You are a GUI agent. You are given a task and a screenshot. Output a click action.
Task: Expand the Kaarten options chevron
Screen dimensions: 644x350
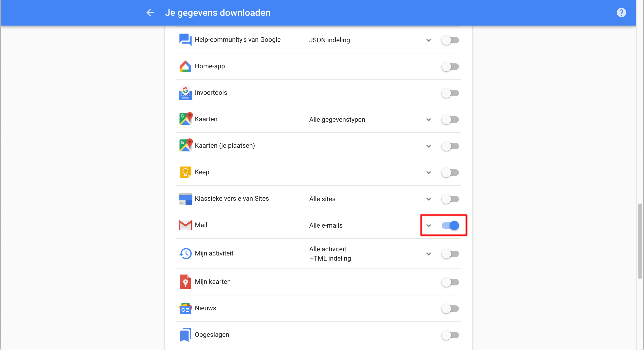tap(428, 120)
